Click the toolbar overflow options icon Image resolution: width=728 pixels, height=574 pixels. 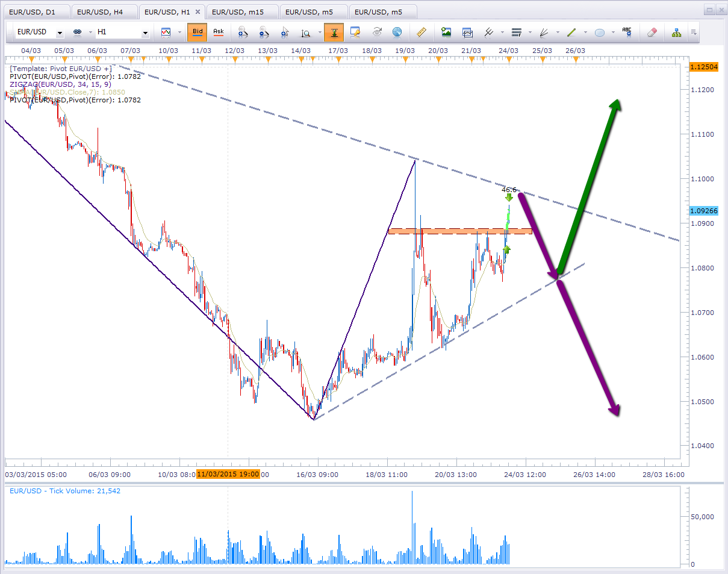694,33
